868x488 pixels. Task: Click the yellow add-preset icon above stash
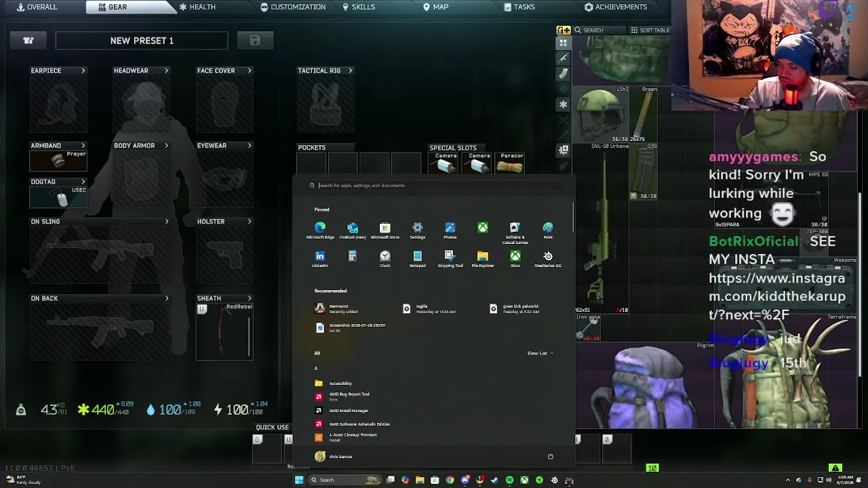click(564, 30)
